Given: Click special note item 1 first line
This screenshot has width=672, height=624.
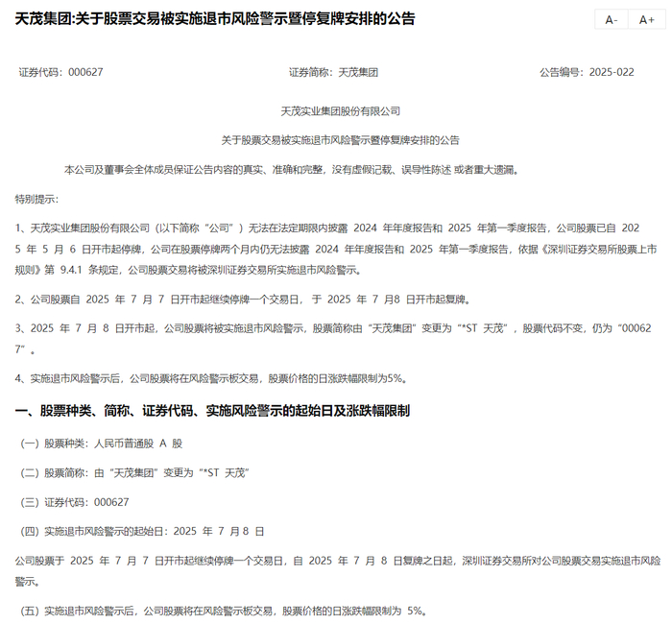Looking at the screenshot, I should [327, 228].
